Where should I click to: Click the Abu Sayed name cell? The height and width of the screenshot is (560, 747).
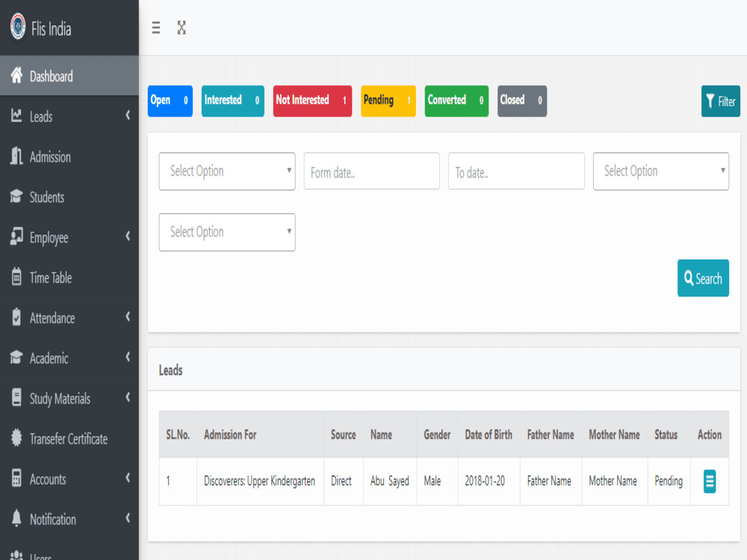[x=390, y=481]
